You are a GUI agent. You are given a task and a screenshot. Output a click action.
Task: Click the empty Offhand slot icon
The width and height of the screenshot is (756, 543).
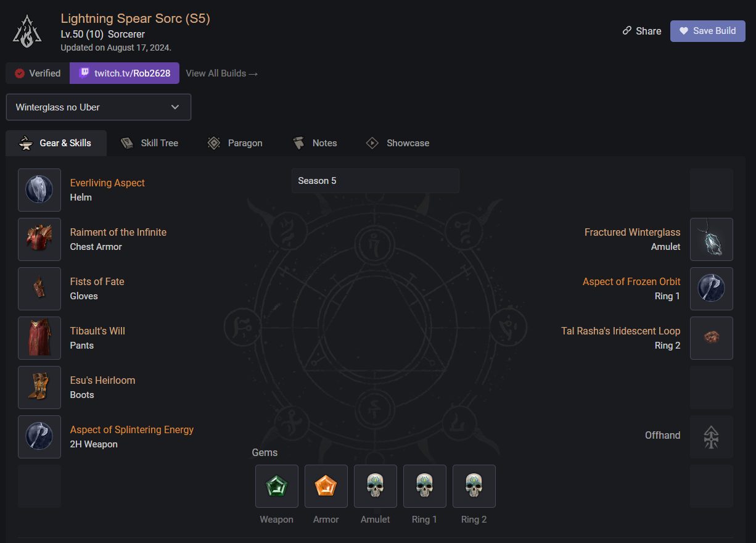(712, 437)
